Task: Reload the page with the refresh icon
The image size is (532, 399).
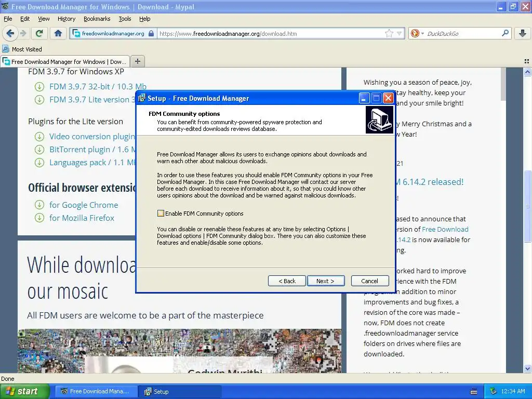Action: click(39, 33)
